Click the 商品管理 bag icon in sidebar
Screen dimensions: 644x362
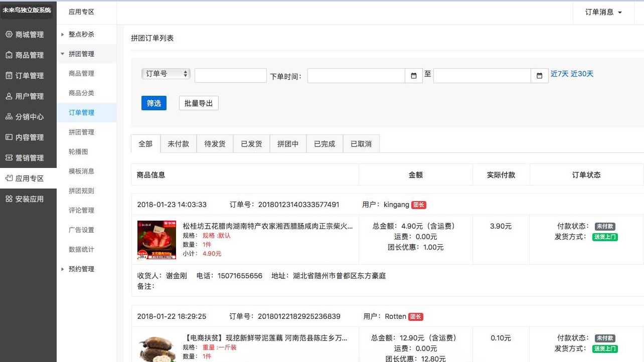pyautogui.click(x=9, y=55)
